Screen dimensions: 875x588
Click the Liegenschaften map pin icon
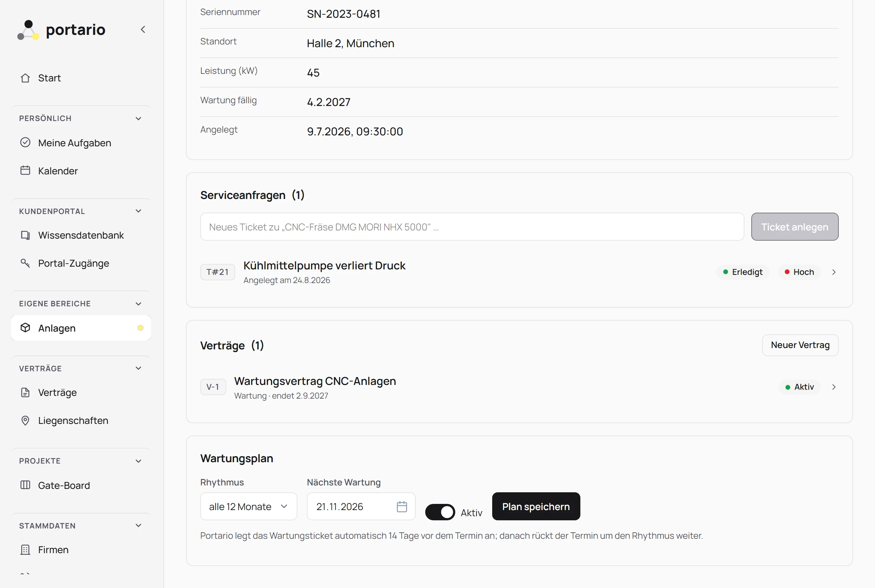click(x=25, y=420)
